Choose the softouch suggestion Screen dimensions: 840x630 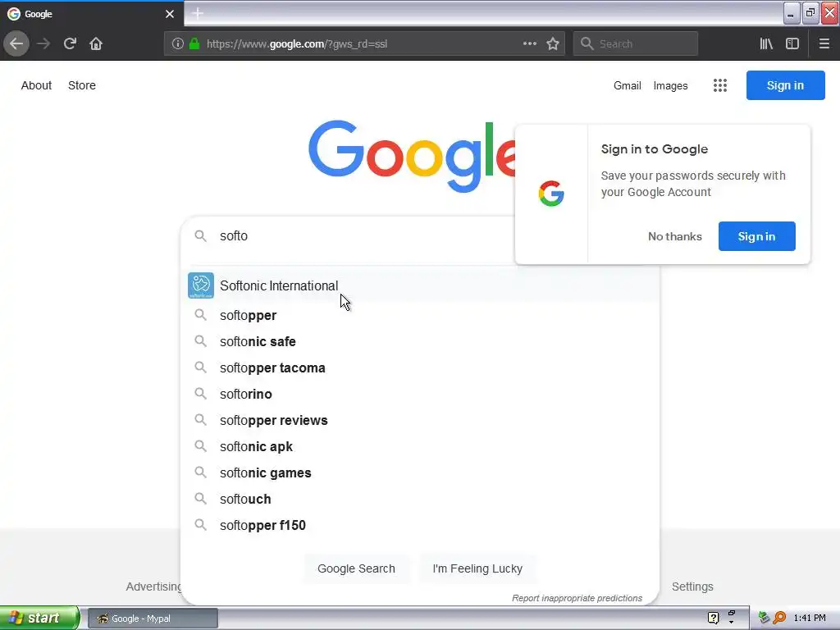(420, 499)
